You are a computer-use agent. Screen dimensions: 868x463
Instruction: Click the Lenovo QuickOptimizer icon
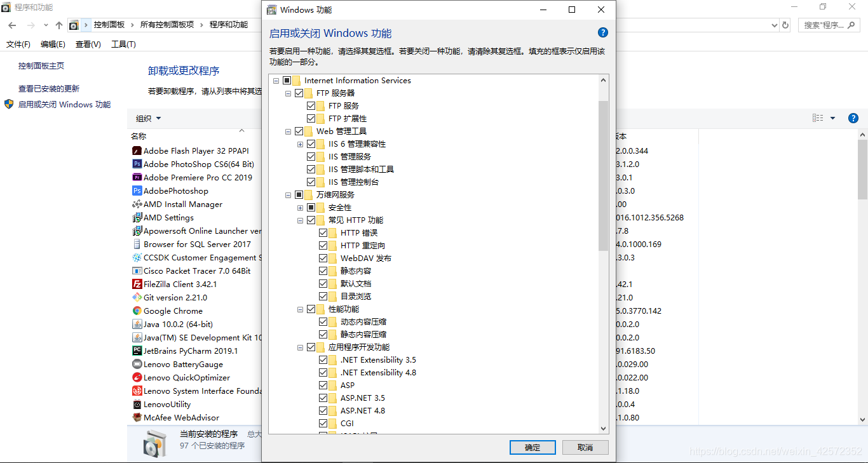(x=137, y=377)
